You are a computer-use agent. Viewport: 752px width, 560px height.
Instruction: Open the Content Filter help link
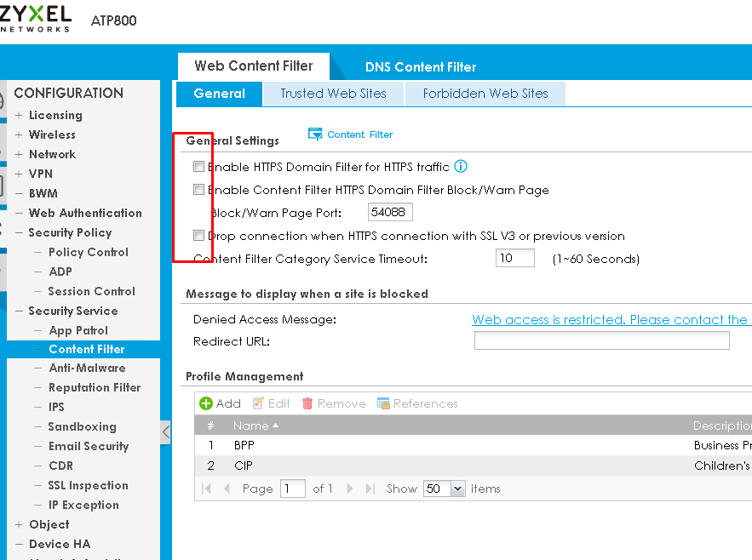point(359,134)
